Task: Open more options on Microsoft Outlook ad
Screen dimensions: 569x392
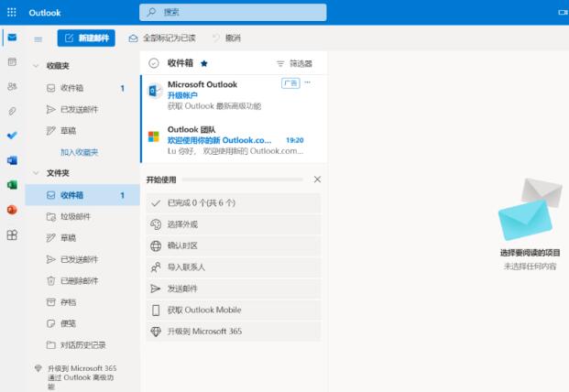Action: [x=307, y=82]
